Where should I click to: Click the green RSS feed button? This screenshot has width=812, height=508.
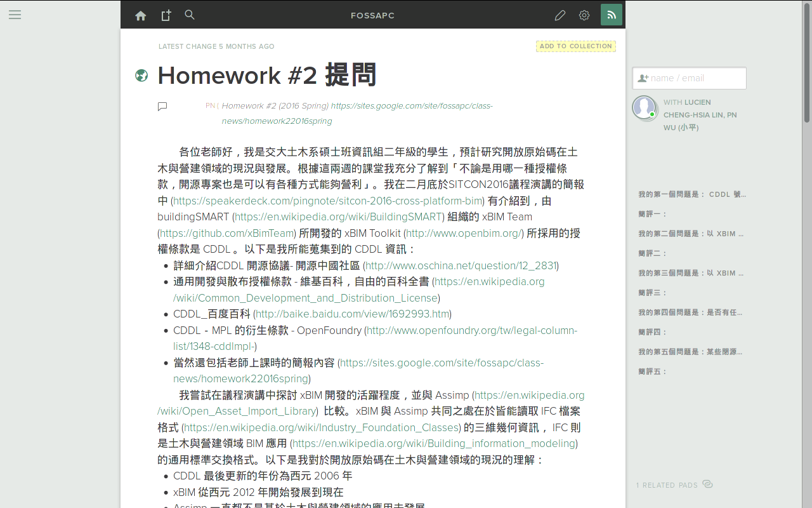612,15
